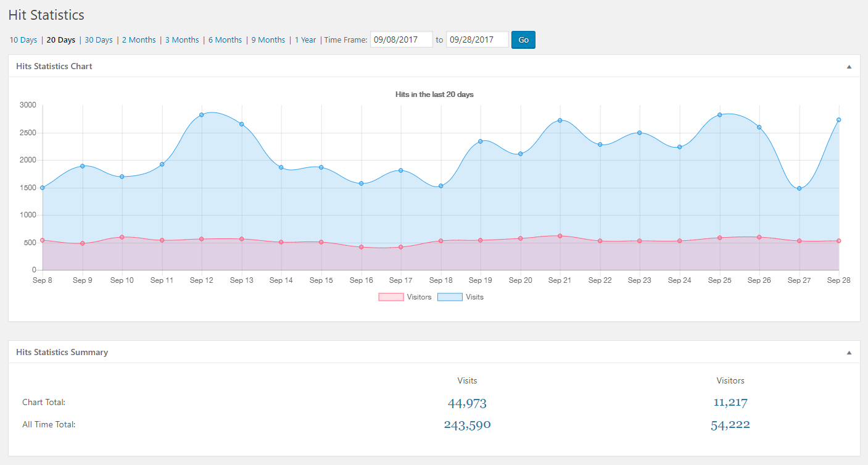Image resolution: width=868 pixels, height=465 pixels.
Task: Collapse the Hits Statistics Chart panel
Action: 849,65
